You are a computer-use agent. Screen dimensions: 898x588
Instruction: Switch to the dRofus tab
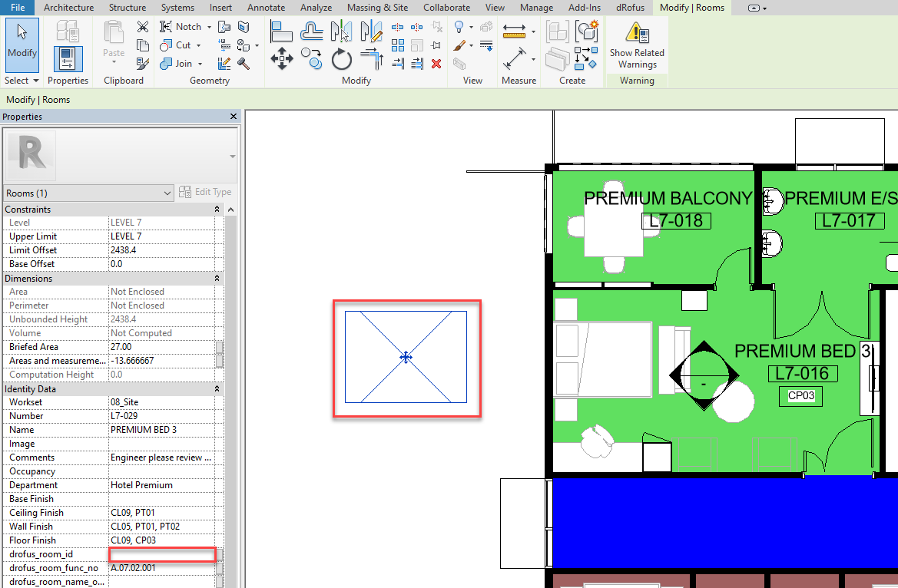tap(630, 8)
